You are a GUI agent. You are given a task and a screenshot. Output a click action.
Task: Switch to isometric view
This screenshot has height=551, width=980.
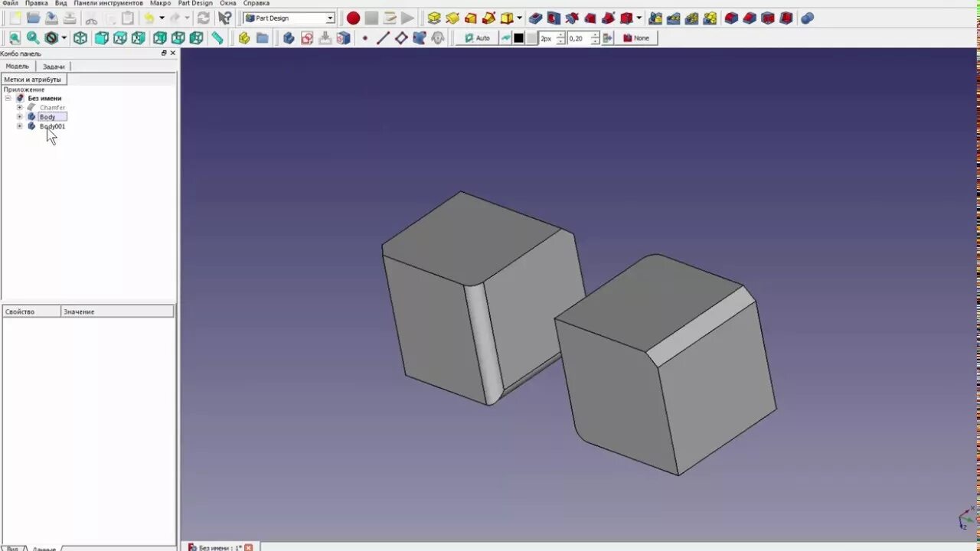(80, 37)
